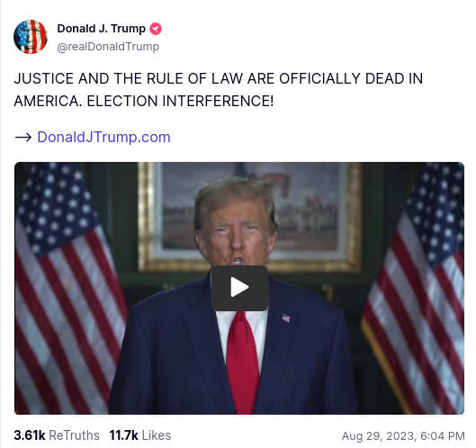Click the ReTruths label

click(74, 435)
